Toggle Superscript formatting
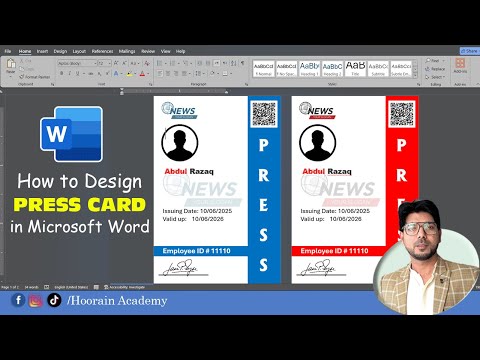The image size is (480, 360). pyautogui.click(x=107, y=73)
